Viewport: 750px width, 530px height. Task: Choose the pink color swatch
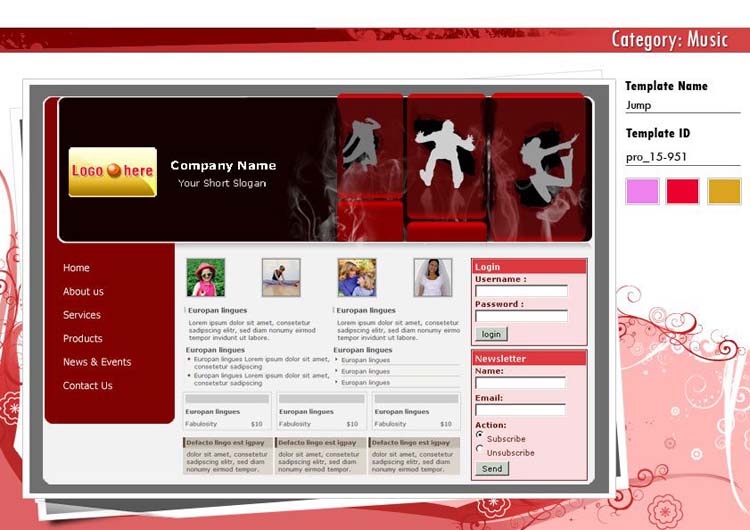pyautogui.click(x=642, y=191)
